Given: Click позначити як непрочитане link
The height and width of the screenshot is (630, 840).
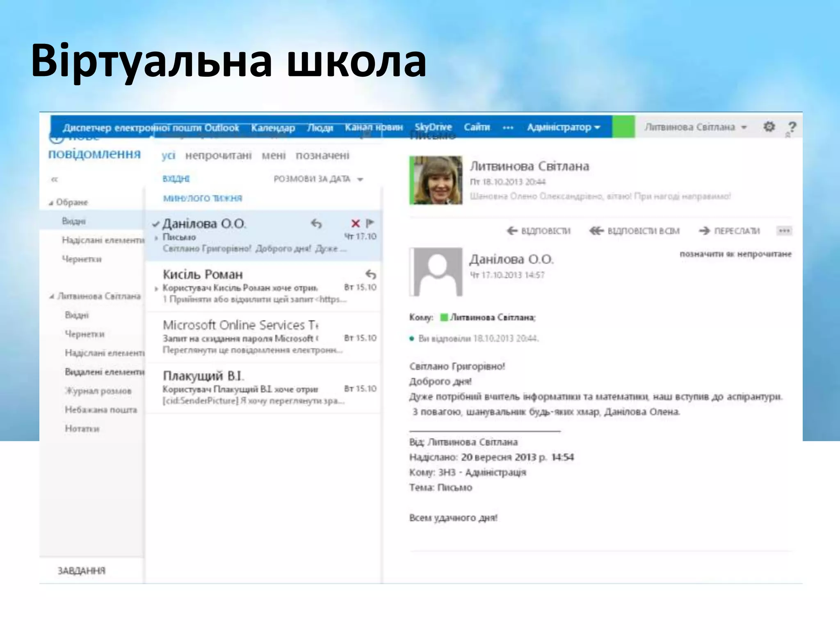Looking at the screenshot, I should (x=736, y=254).
